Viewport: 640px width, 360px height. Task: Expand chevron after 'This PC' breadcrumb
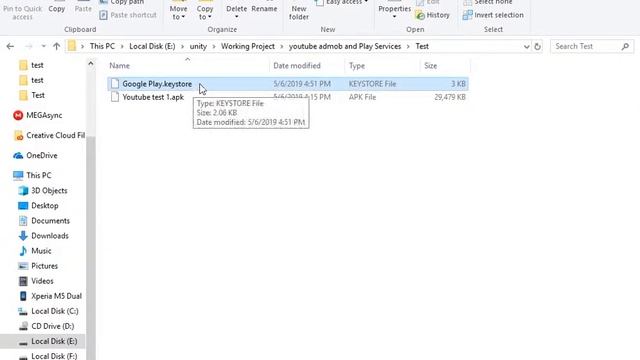click(x=122, y=47)
